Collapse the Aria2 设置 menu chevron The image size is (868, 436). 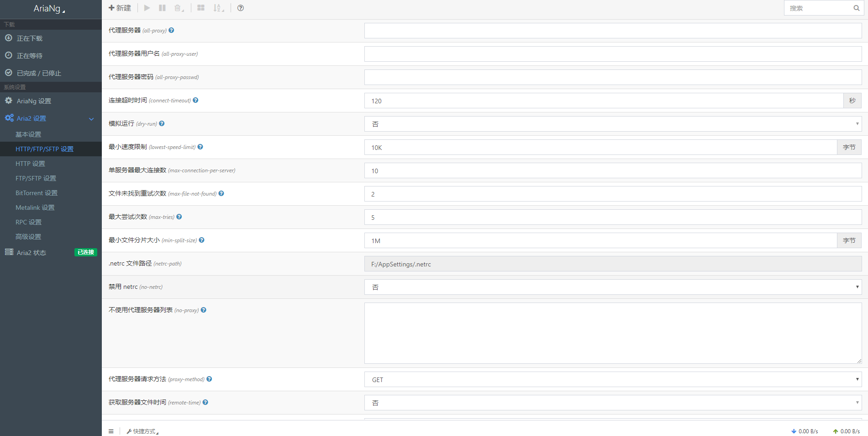tap(91, 119)
